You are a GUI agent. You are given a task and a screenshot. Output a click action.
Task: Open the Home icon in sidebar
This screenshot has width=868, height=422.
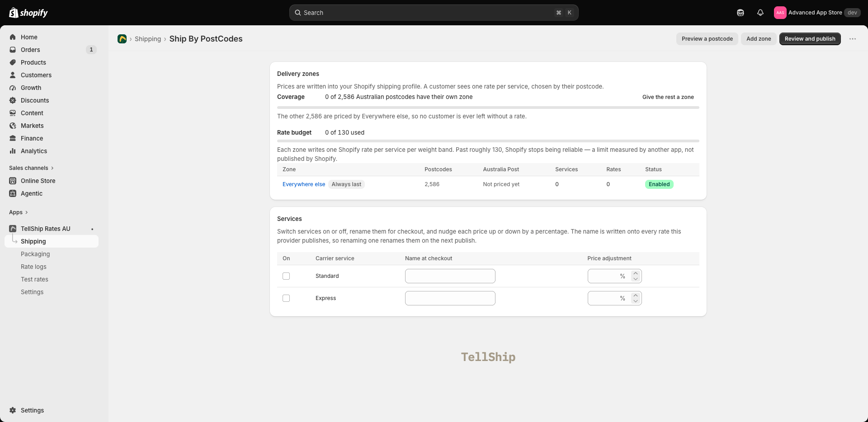click(13, 37)
